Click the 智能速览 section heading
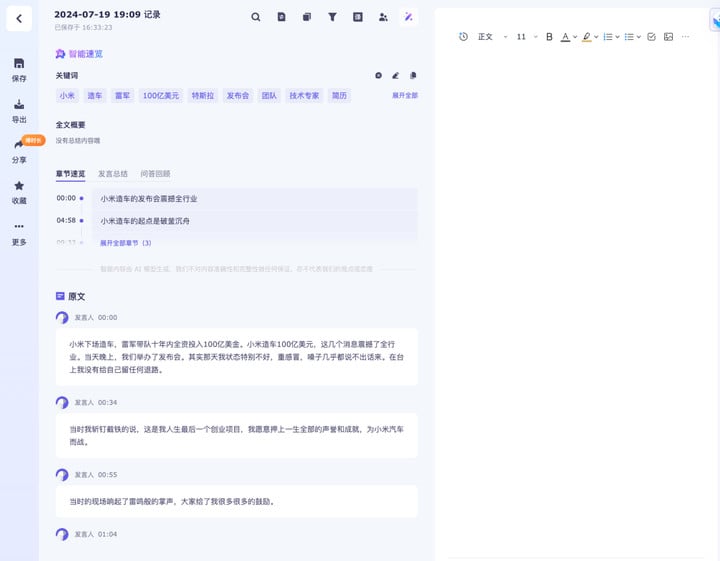 (x=79, y=54)
